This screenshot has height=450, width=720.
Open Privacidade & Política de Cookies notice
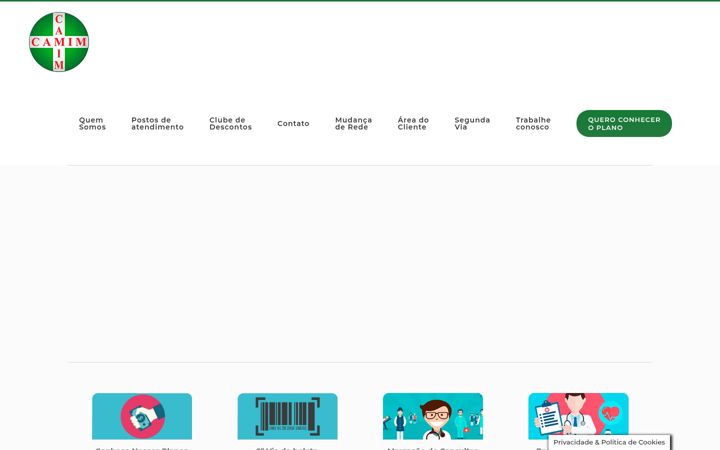[x=609, y=442]
